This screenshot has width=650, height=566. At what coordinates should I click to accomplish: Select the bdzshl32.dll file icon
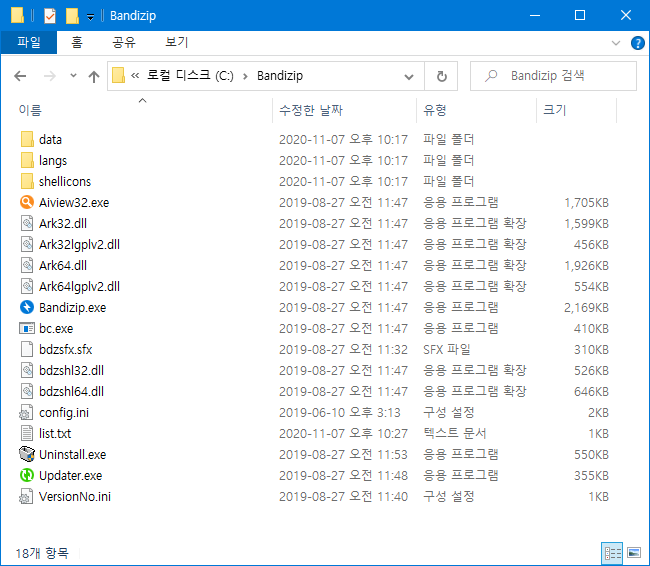27,370
